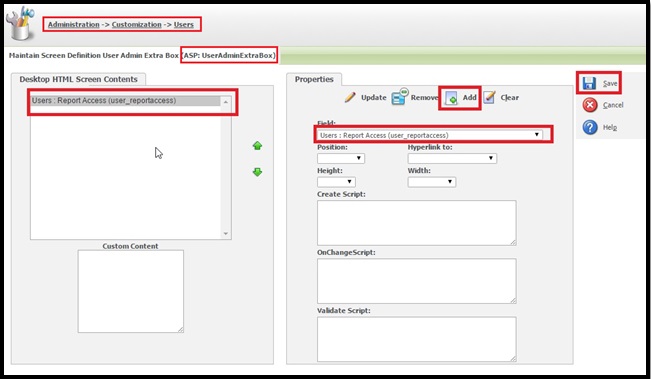Select the Properties tab
The image size is (651, 379).
tap(314, 79)
